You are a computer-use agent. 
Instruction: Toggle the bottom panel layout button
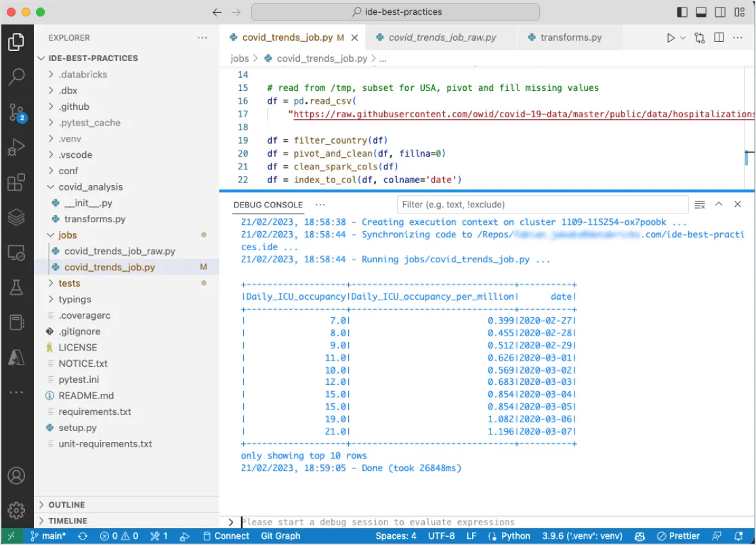click(x=701, y=12)
